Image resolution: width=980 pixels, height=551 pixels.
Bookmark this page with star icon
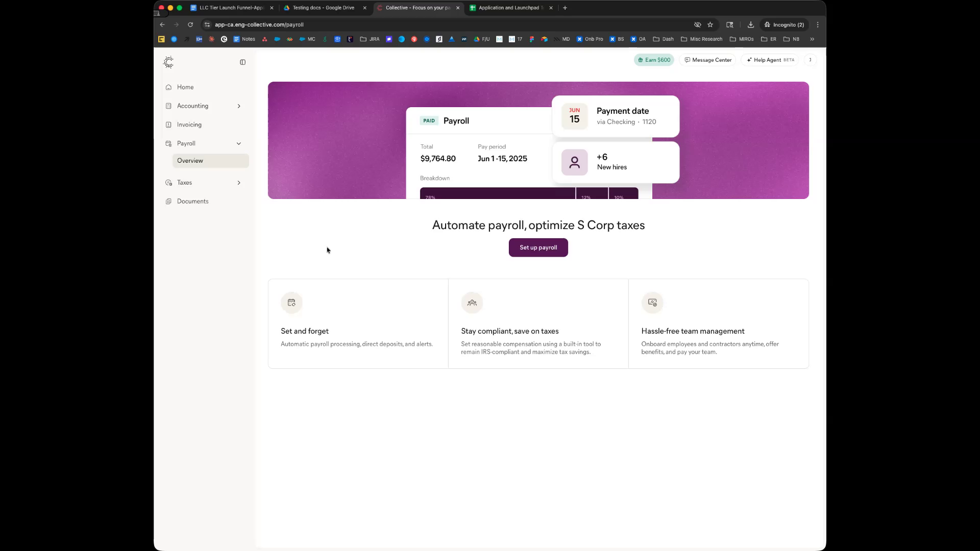point(710,24)
